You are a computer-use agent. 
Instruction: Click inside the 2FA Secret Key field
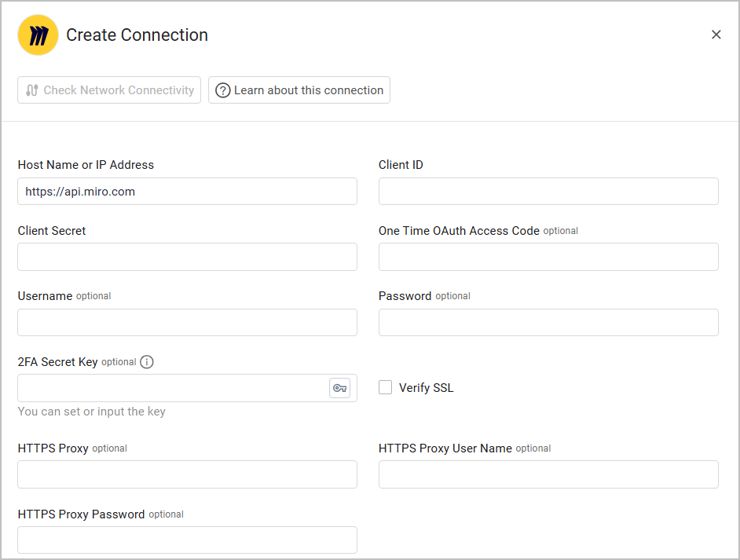click(173, 388)
